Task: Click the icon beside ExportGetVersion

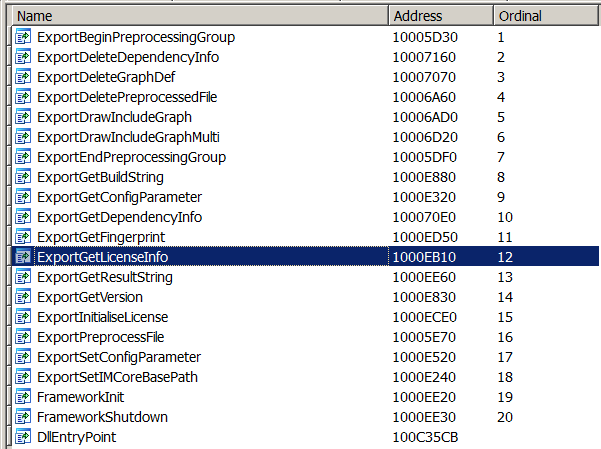Action: (x=23, y=297)
